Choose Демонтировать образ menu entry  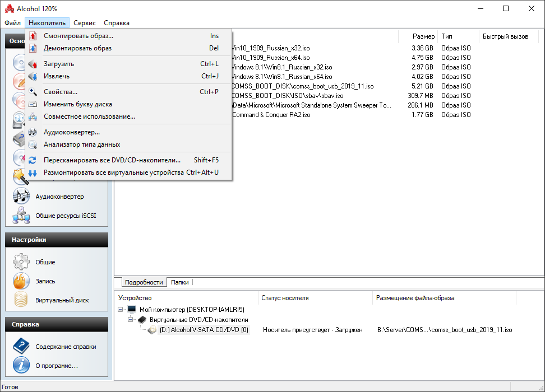coord(128,48)
